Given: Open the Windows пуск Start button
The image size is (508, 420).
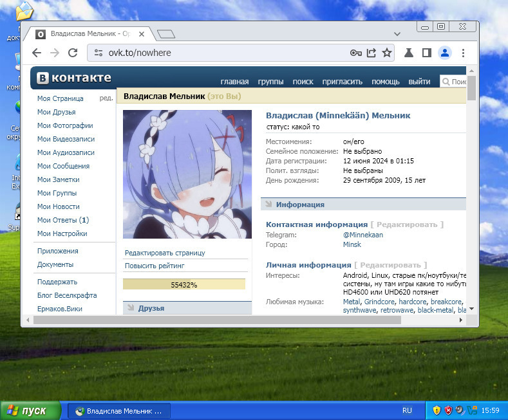Looking at the screenshot, I should click(30, 410).
